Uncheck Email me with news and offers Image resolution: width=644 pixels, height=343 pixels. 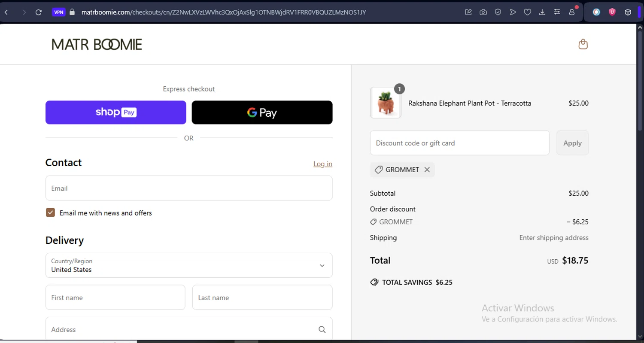[51, 212]
